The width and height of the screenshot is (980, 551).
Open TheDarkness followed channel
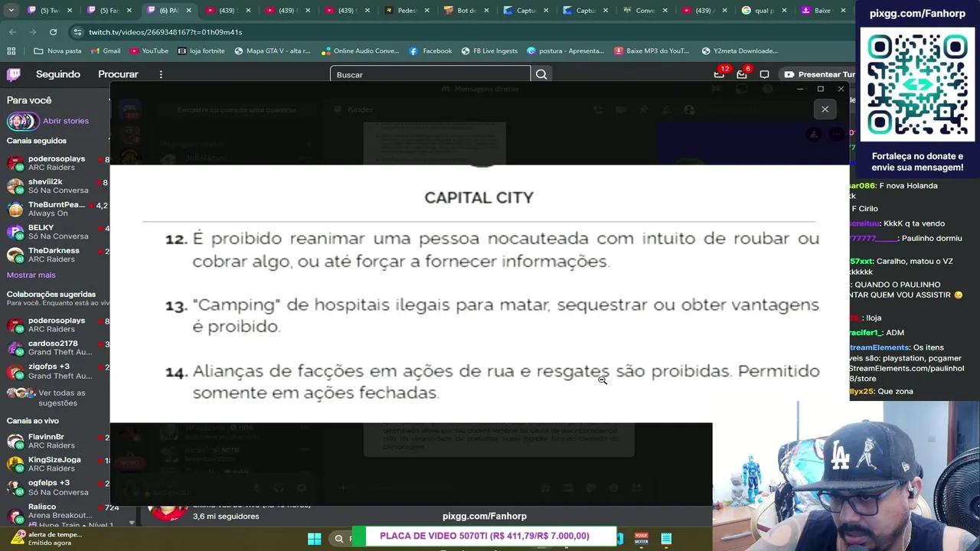tap(55, 255)
